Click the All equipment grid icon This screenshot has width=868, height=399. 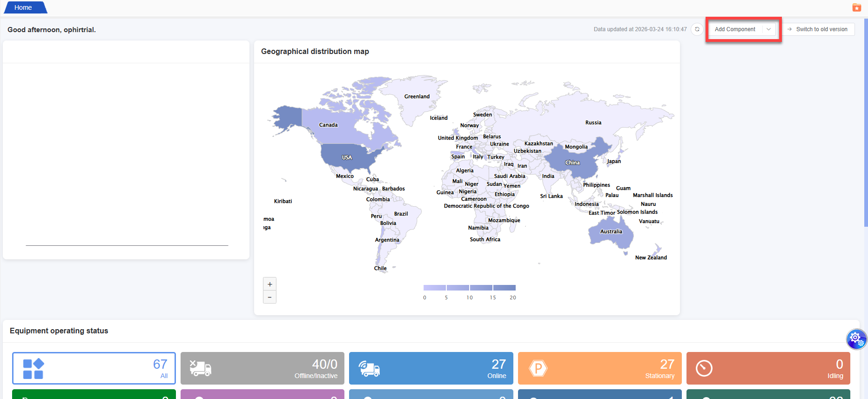pos(33,369)
